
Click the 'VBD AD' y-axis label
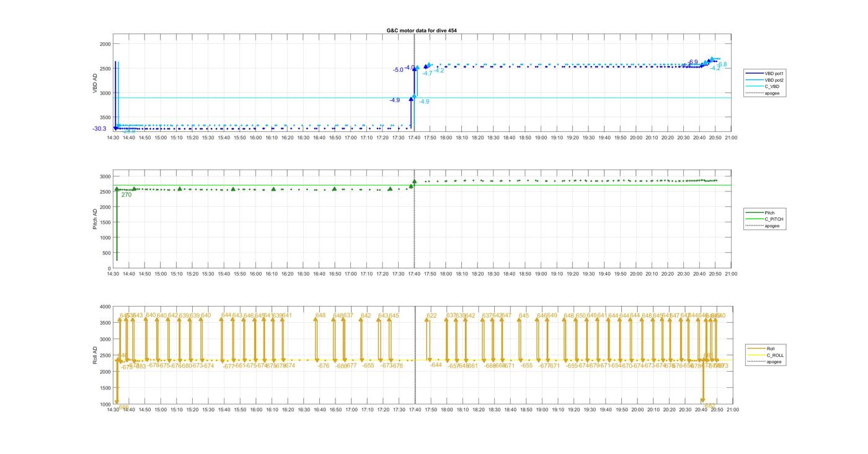click(x=95, y=82)
